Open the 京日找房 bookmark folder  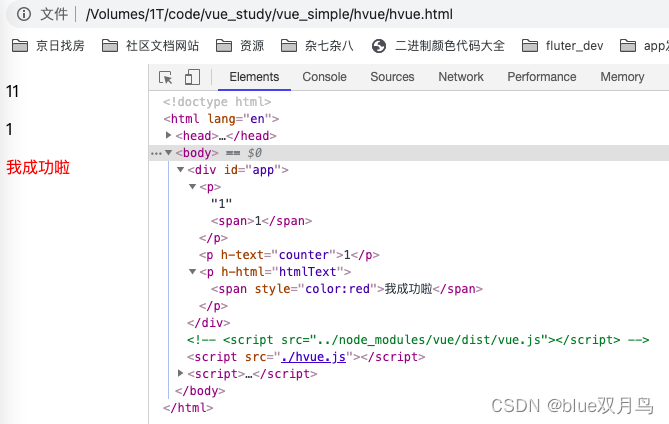(x=48, y=46)
